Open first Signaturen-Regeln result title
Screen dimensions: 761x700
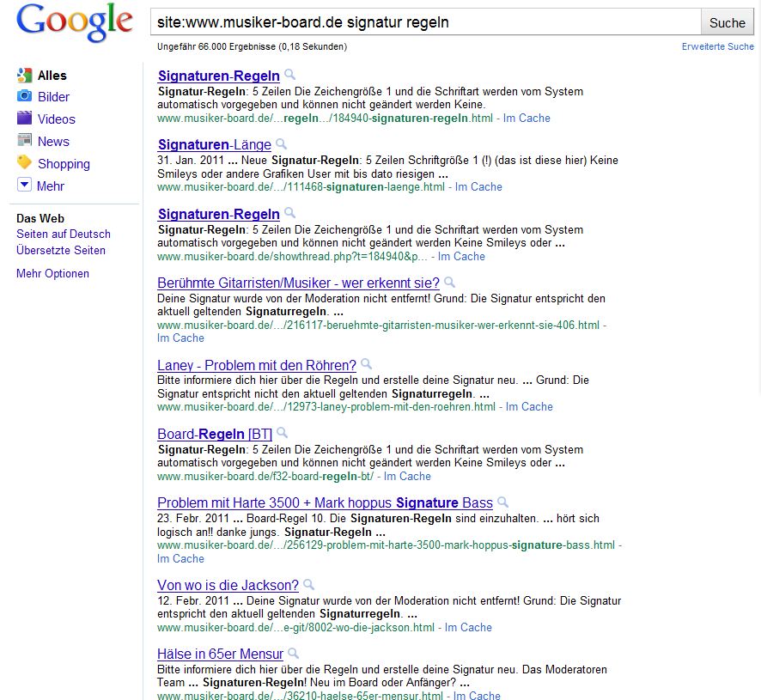point(219,76)
